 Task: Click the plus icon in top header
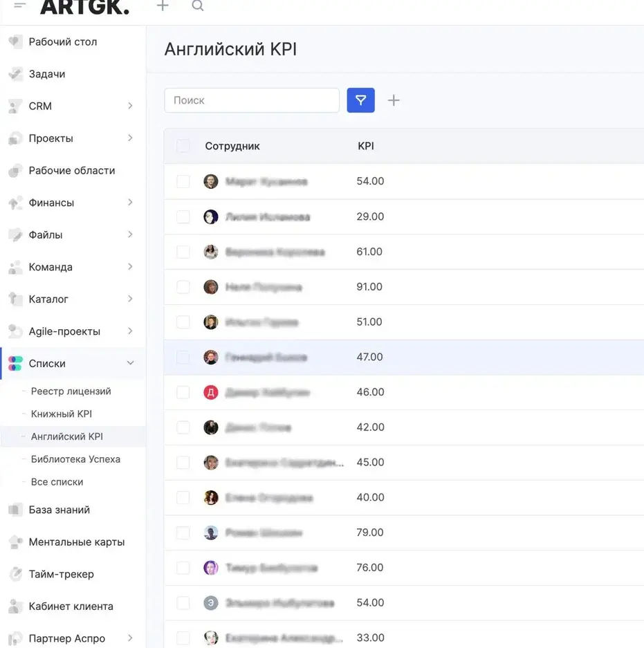tap(163, 6)
